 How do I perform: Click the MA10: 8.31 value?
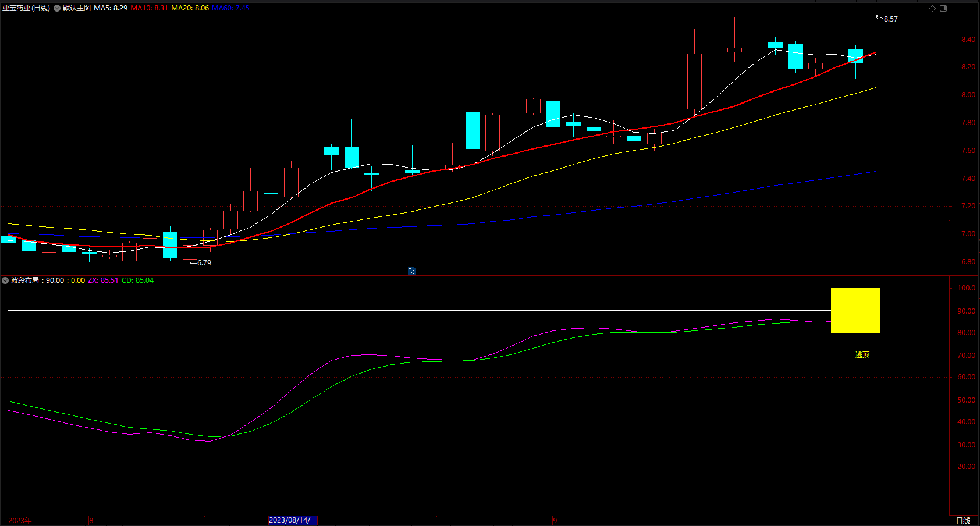click(x=150, y=8)
